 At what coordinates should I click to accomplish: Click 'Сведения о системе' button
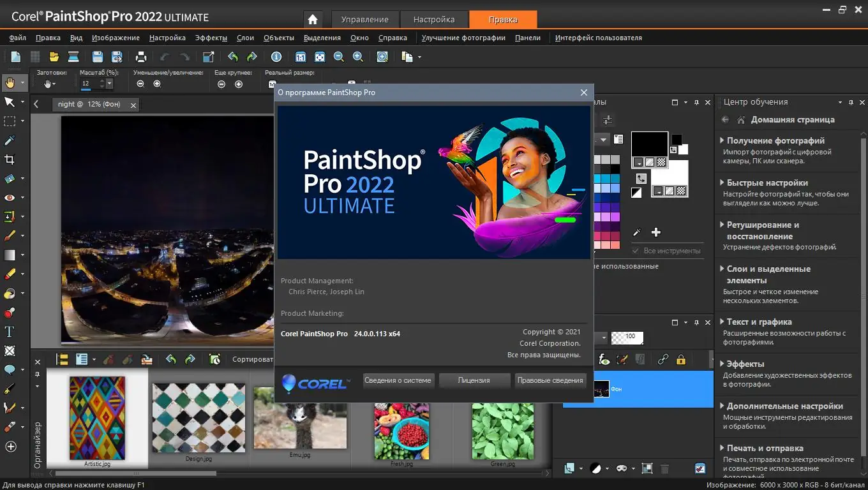click(x=398, y=380)
